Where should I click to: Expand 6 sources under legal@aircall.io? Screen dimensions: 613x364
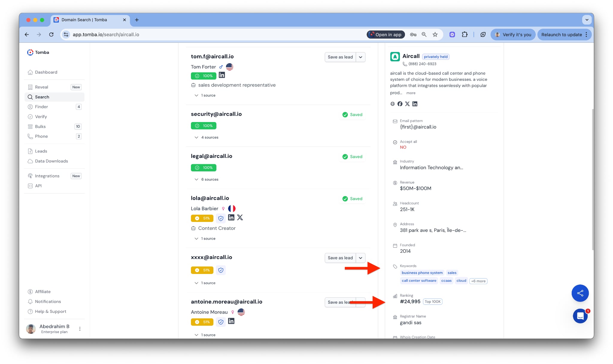(x=207, y=179)
